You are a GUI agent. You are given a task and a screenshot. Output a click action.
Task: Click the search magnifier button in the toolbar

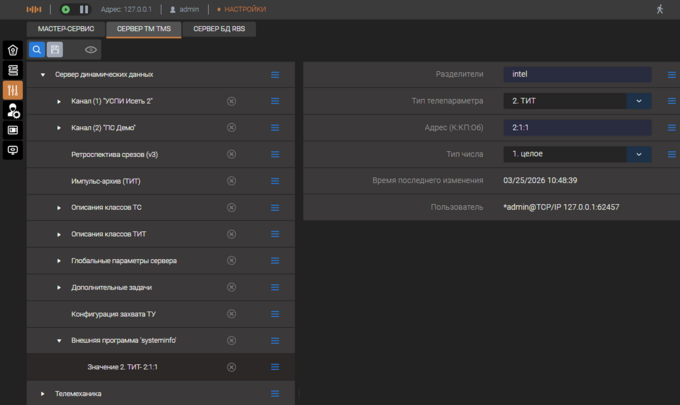[37, 49]
